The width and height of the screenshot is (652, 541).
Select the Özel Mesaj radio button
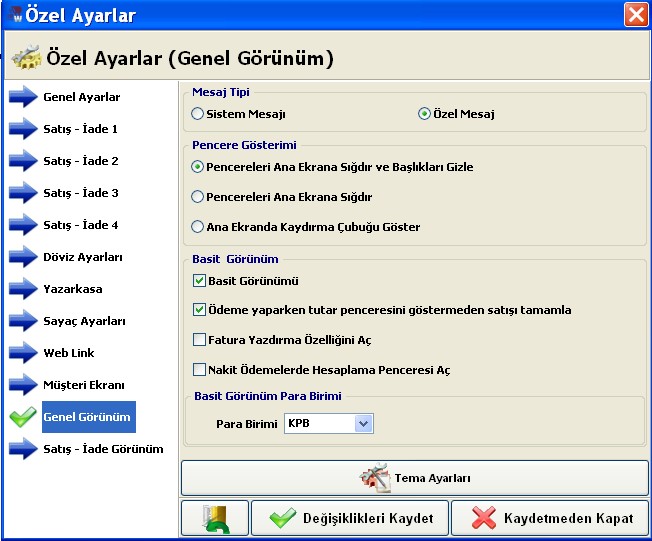[x=424, y=114]
